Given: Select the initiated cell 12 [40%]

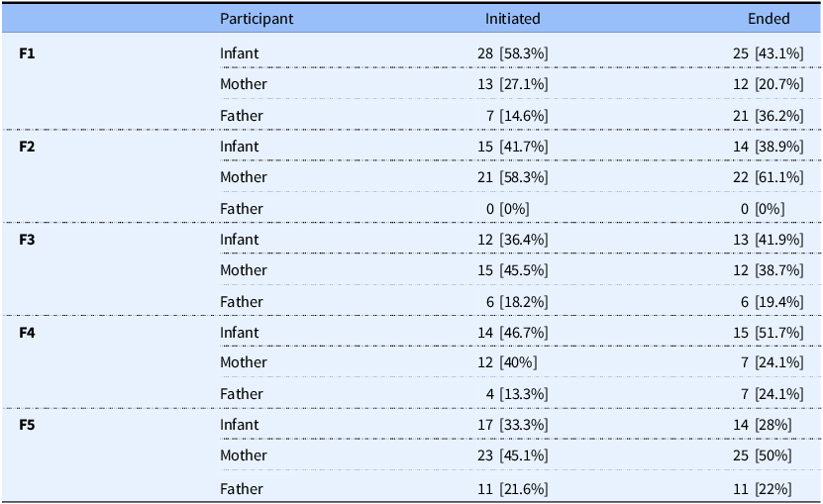Looking at the screenshot, I should tap(507, 362).
